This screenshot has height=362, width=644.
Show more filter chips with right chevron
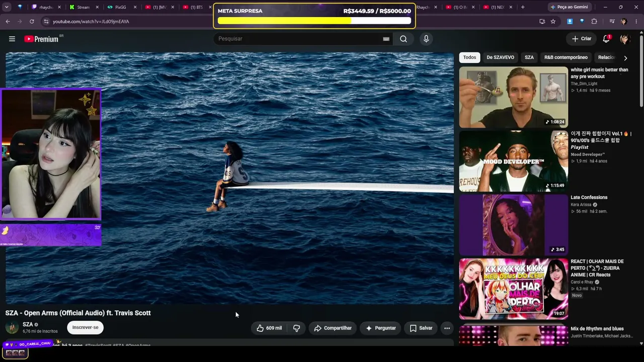(x=625, y=58)
